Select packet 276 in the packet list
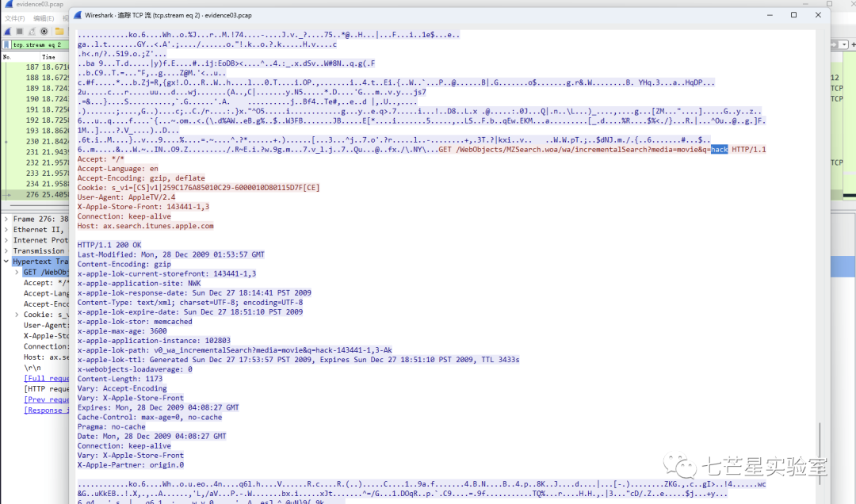Screen dimensions: 856x504 click(x=36, y=194)
